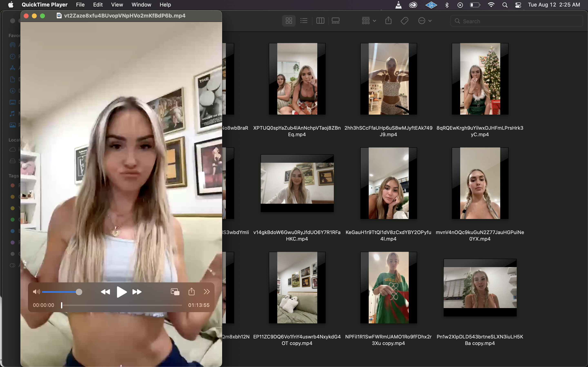The image size is (588, 367).
Task: Click the fast-forward button in player controls
Action: 137,292
